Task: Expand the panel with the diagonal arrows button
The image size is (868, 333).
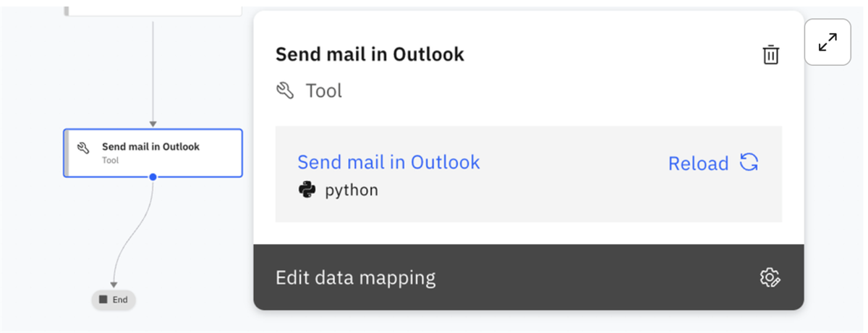Action: [827, 42]
